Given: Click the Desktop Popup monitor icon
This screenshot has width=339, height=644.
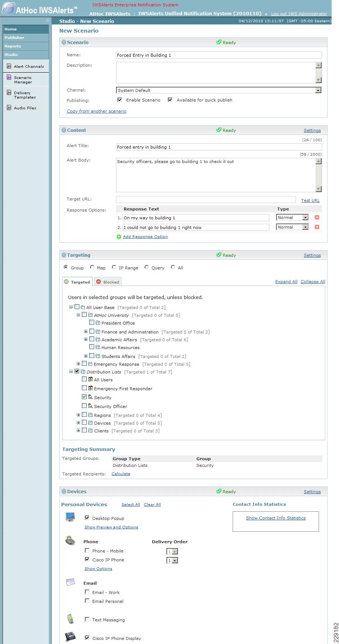Looking at the screenshot, I should tap(70, 517).
